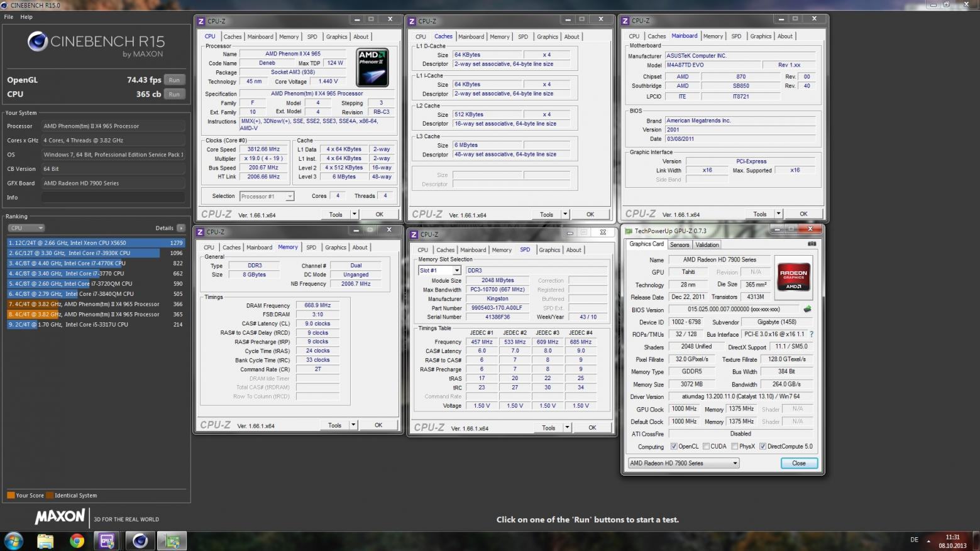
Task: Select the Intel Core i7-4770K ranking row
Action: [96, 263]
